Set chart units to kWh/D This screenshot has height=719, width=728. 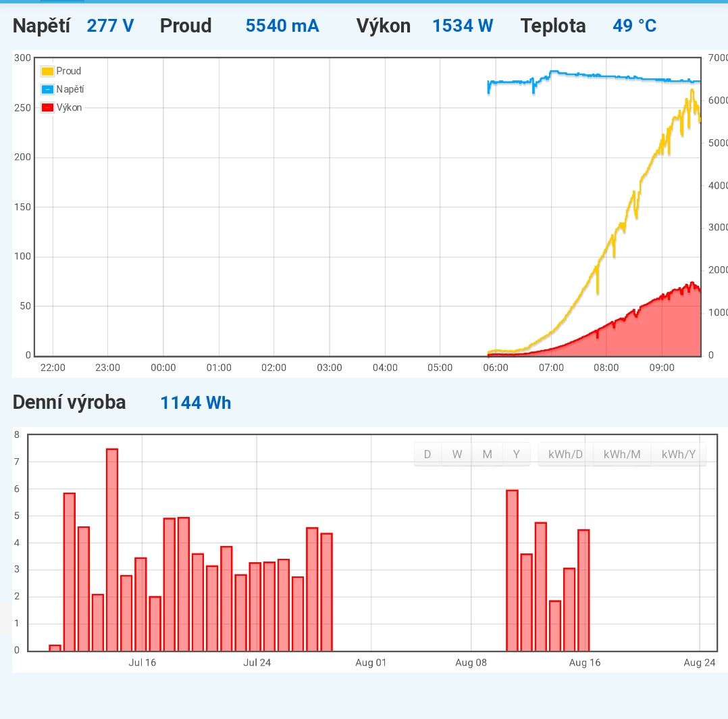pos(565,454)
